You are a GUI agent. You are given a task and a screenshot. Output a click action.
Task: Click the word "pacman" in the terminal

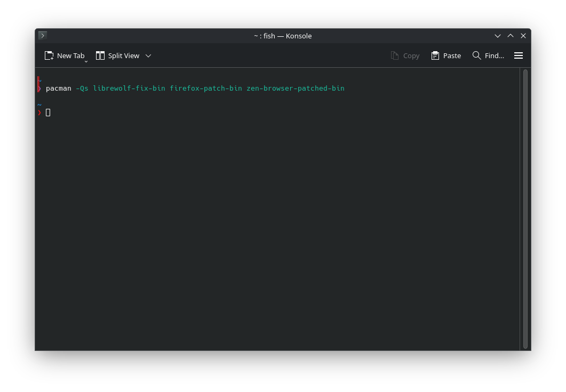point(59,89)
